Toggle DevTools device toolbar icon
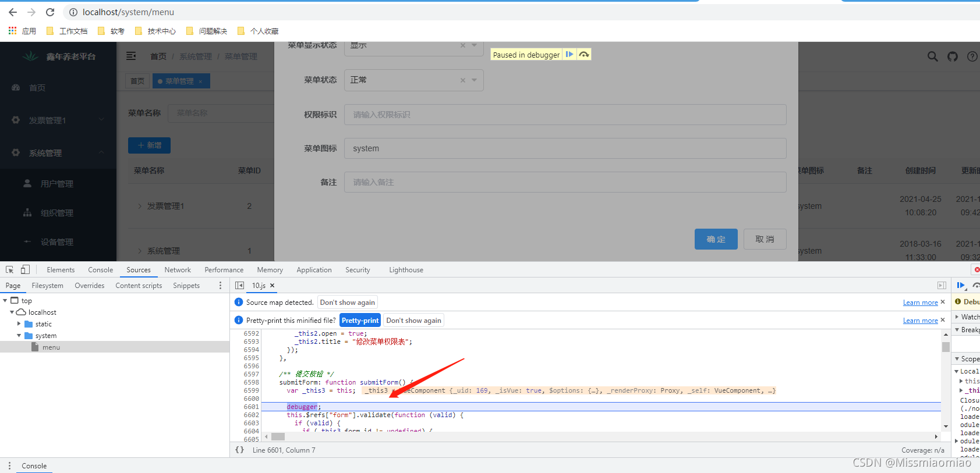The image size is (980, 473). tap(25, 269)
